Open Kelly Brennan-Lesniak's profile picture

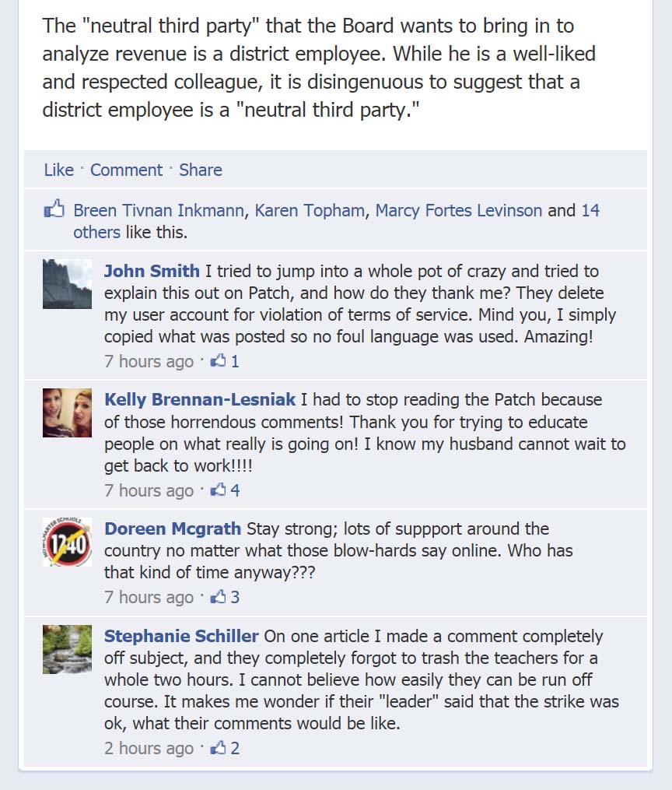[67, 413]
